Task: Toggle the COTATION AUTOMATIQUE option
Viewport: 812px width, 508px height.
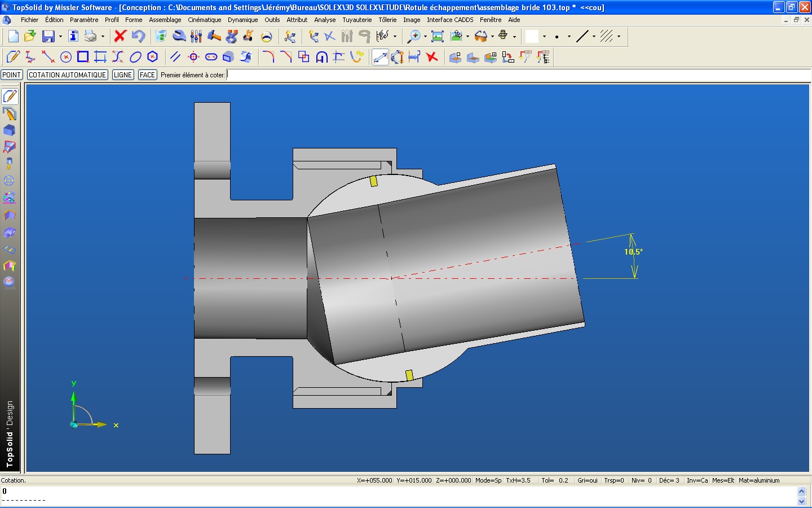Action: click(x=67, y=75)
